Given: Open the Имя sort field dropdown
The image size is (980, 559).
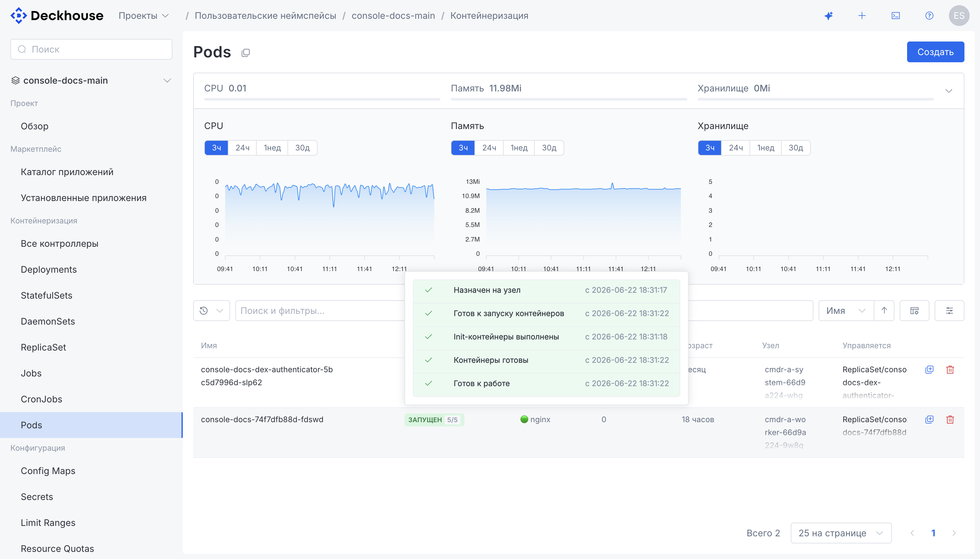Looking at the screenshot, I should [846, 311].
